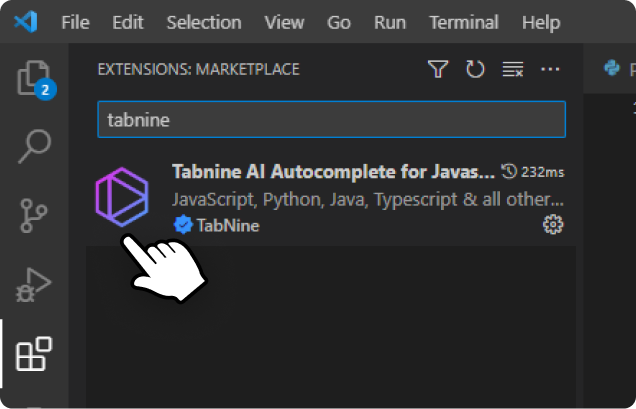Open the Help menu
This screenshot has height=409, width=636.
[x=541, y=22]
